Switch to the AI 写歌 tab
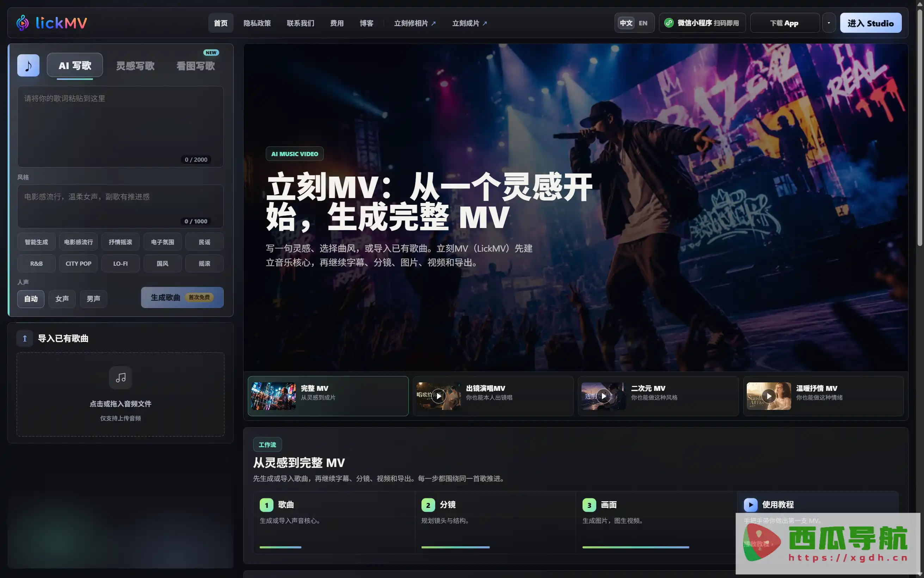This screenshot has width=924, height=578. [x=75, y=65]
